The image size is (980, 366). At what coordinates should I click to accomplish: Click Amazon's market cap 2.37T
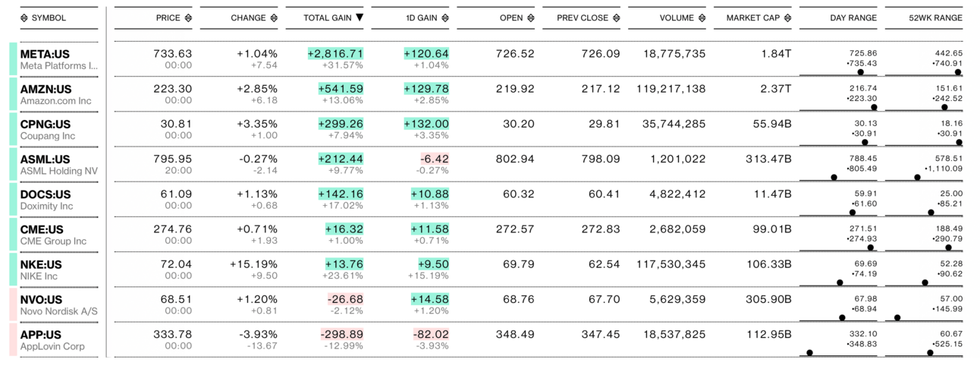pos(775,89)
